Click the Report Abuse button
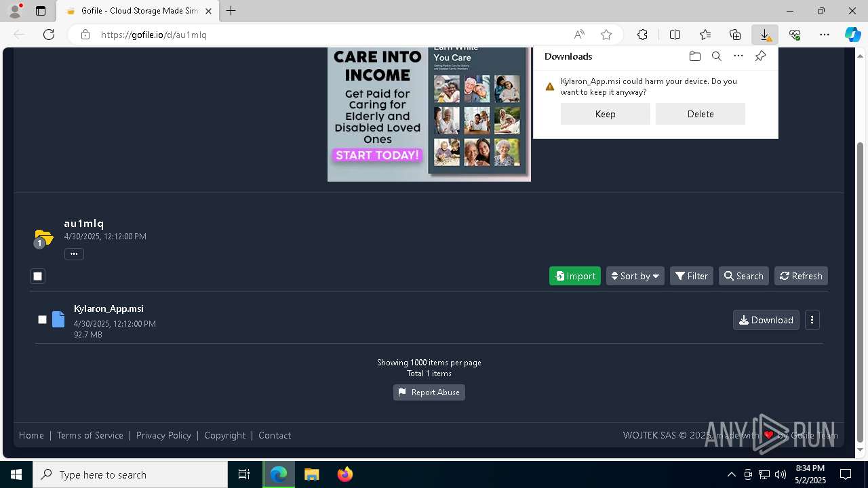Screen dimensions: 868x488 tap(429, 392)
